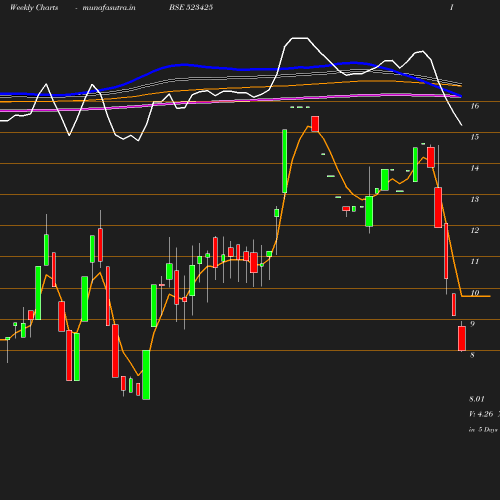Screen dimensions: 500x500
Task: Click the 'BSE 523425' stock code
Action: 191,7
